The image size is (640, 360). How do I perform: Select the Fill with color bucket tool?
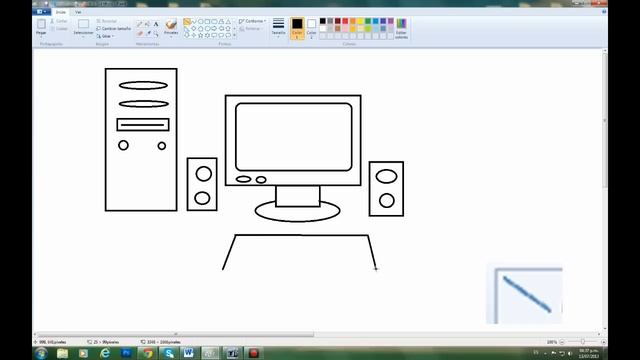(x=148, y=24)
